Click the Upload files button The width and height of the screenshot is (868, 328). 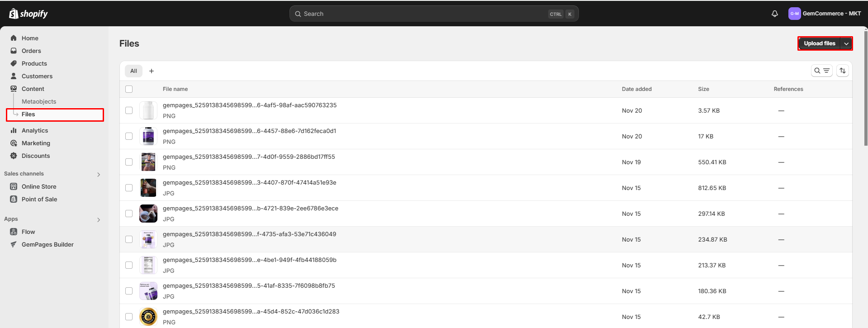coord(819,43)
